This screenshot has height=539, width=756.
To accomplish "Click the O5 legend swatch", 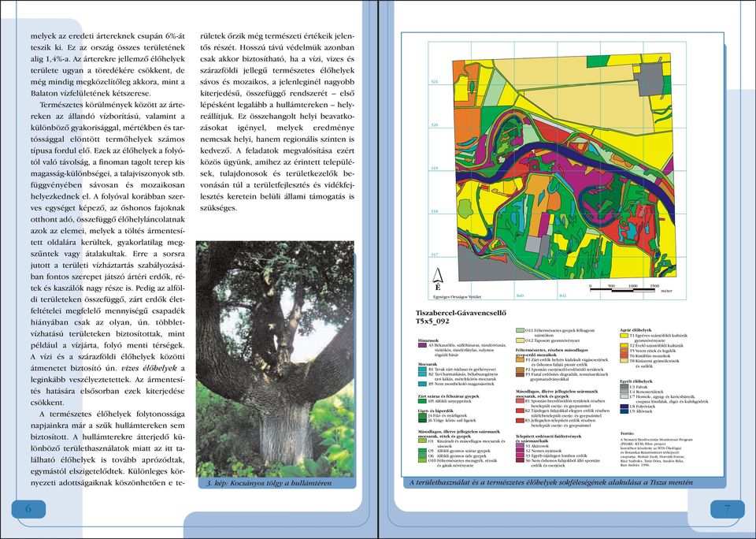I will tap(422, 451).
